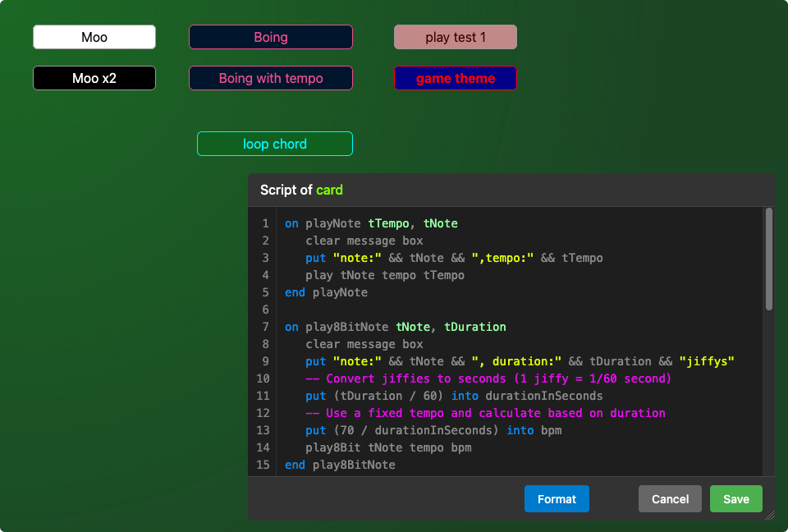Image resolution: width=788 pixels, height=532 pixels.
Task: Run the play test 1 button
Action: [x=456, y=37]
